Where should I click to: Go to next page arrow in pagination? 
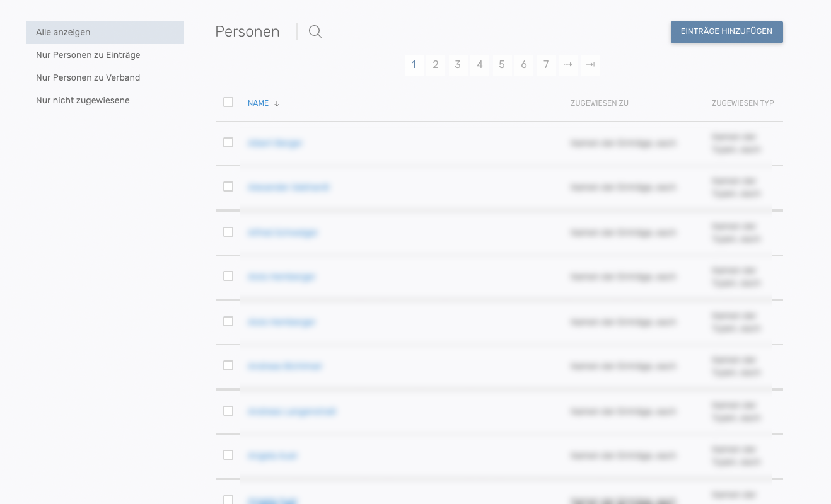click(568, 65)
